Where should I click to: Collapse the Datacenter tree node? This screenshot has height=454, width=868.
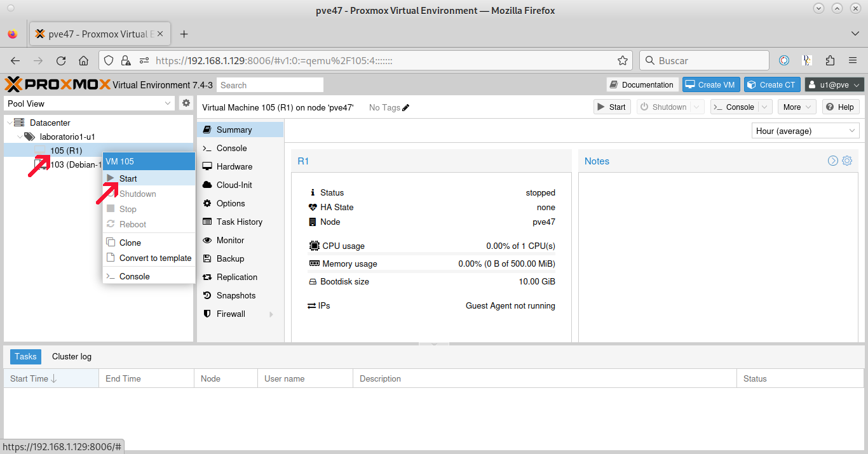[9, 123]
